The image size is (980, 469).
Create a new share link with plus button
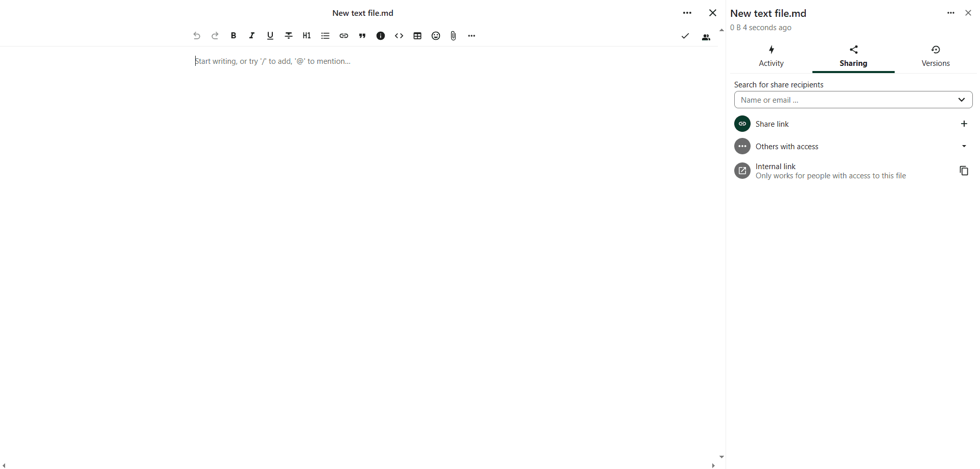click(964, 124)
